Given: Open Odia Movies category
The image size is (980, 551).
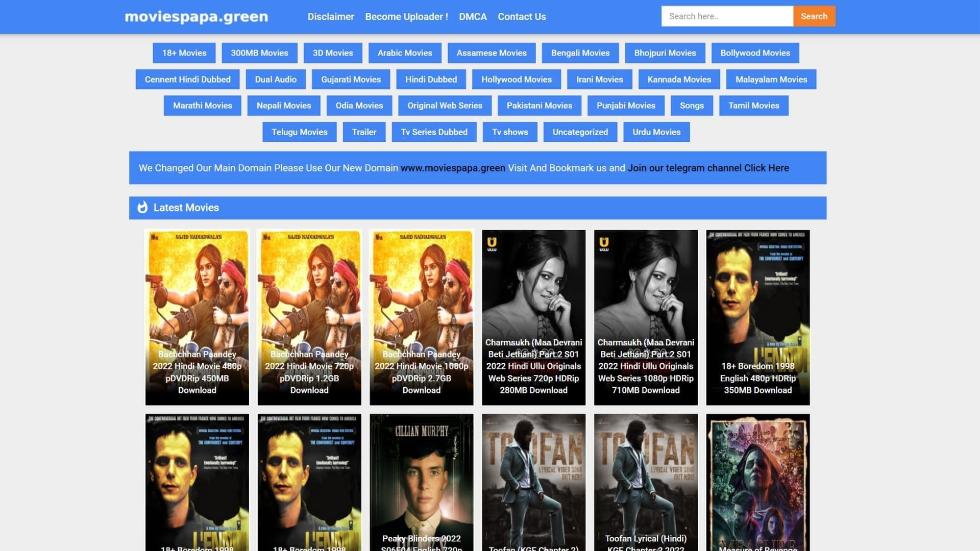Looking at the screenshot, I should pyautogui.click(x=359, y=106).
